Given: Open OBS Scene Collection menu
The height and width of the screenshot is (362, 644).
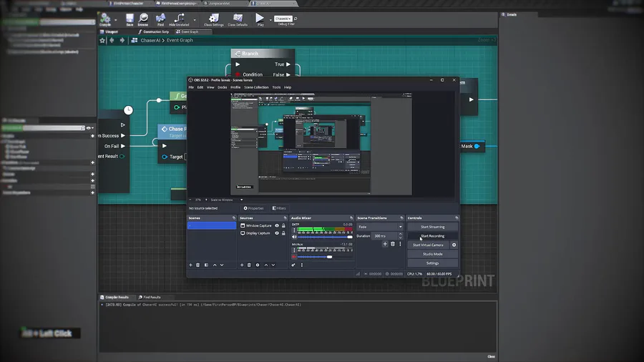Looking at the screenshot, I should pos(256,87).
